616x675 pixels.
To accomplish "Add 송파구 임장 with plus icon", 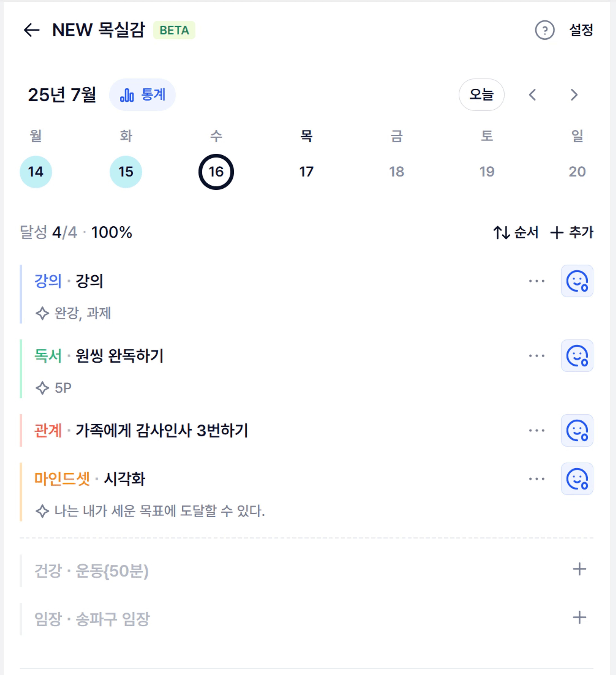I will click(579, 617).
